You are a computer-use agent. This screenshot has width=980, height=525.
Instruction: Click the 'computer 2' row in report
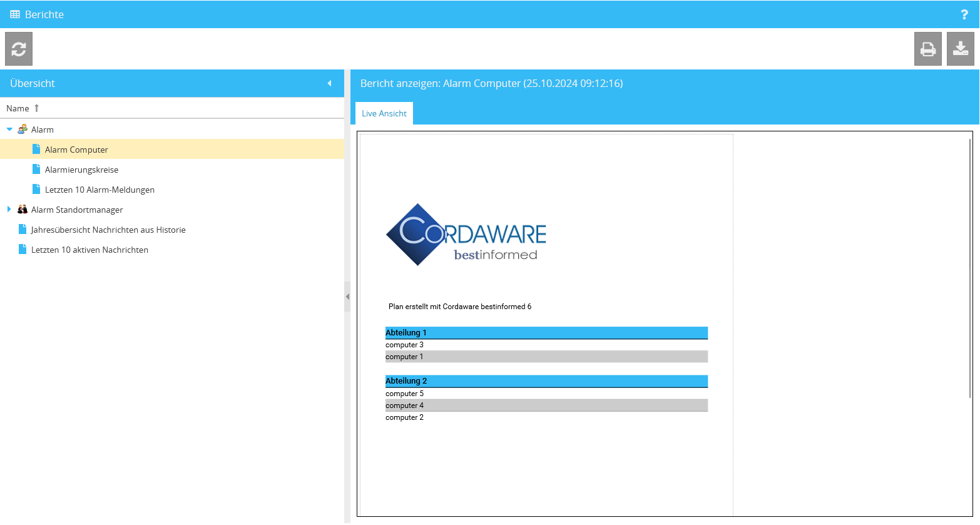[x=546, y=417]
